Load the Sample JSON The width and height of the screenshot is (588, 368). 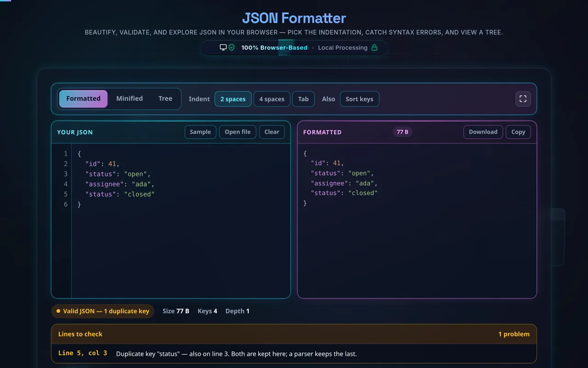pyautogui.click(x=200, y=132)
